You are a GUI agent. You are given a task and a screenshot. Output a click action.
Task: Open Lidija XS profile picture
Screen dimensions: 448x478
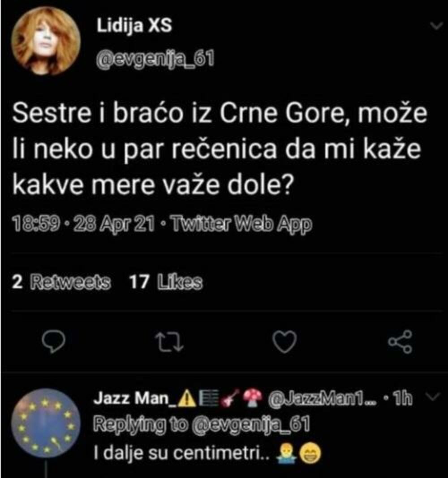[x=46, y=41]
